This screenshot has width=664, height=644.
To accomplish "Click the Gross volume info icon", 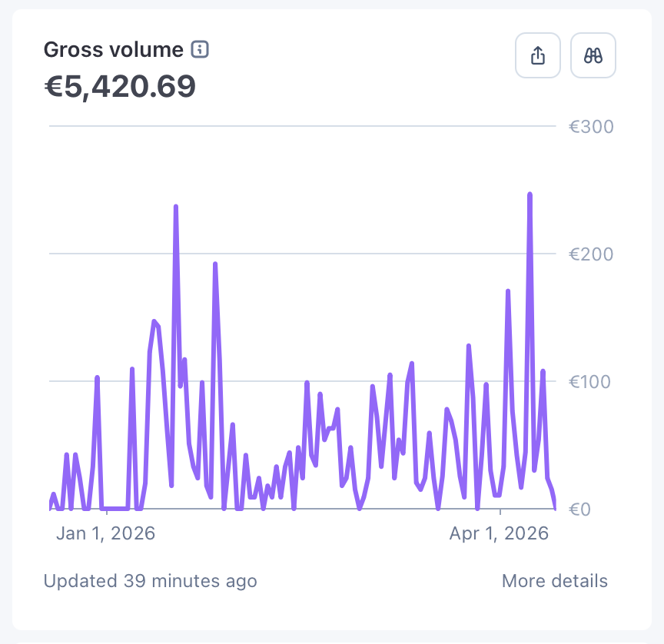I will [x=200, y=49].
